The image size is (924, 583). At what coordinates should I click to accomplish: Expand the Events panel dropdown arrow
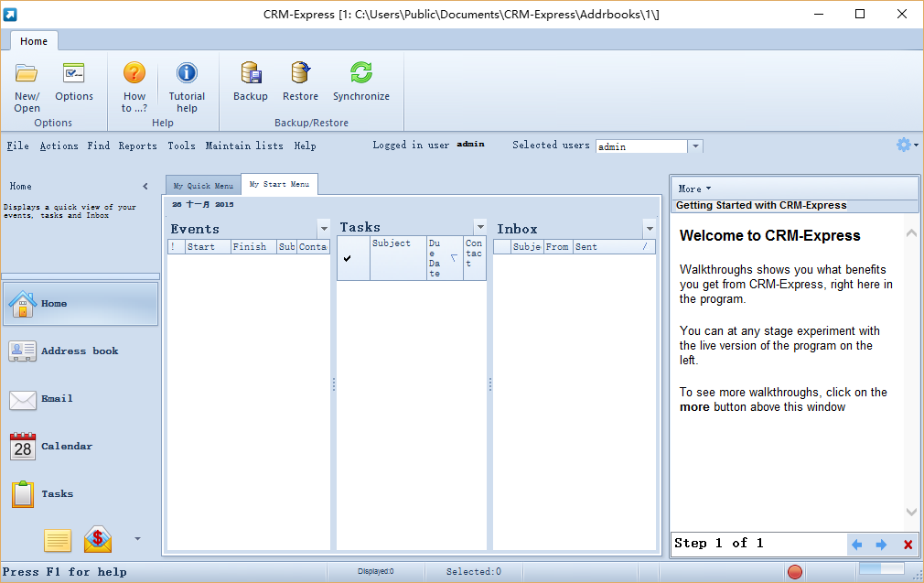323,228
